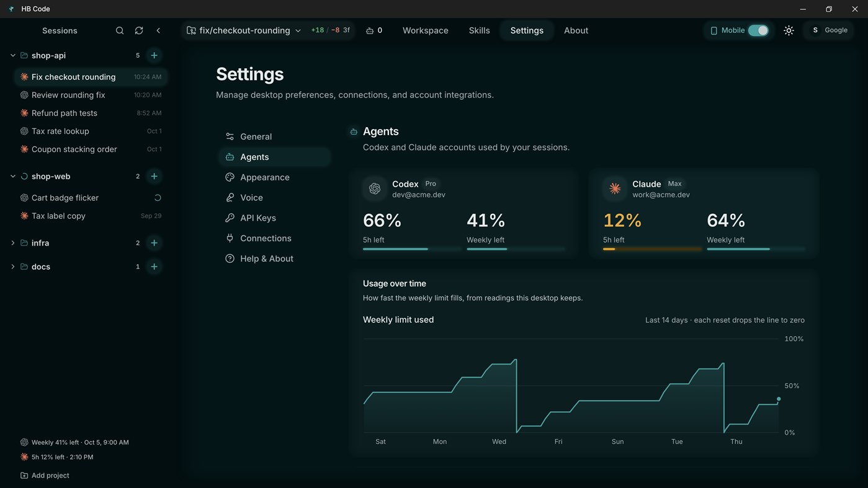This screenshot has height=488, width=868.
Task: Open session search in the Sessions header
Action: [120, 30]
